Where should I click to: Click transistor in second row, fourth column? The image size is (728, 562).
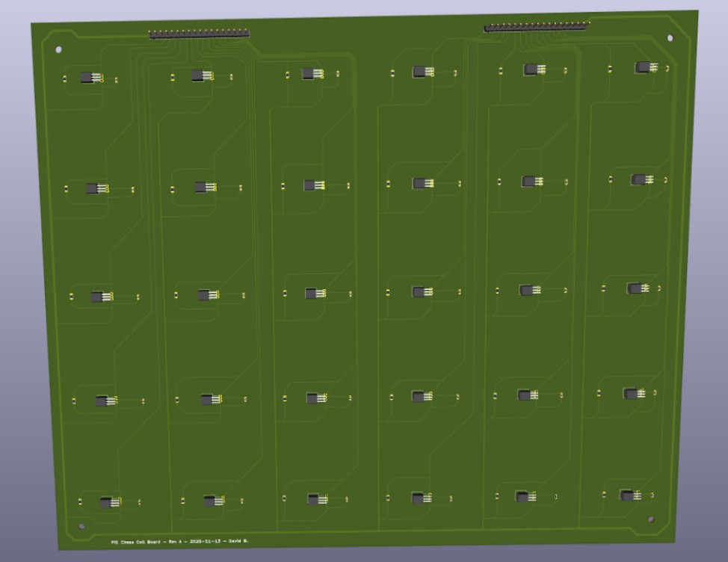(422, 183)
